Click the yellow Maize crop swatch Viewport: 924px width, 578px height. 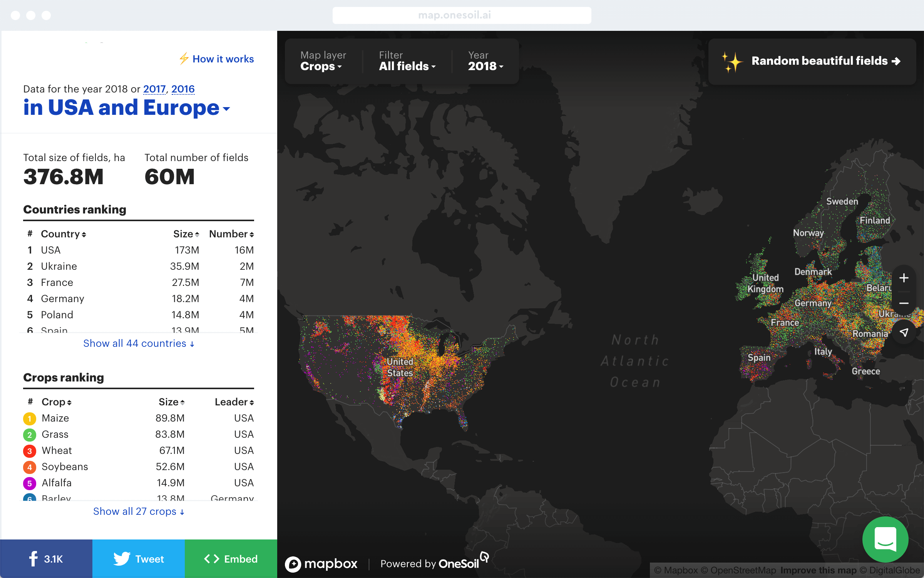pyautogui.click(x=30, y=418)
